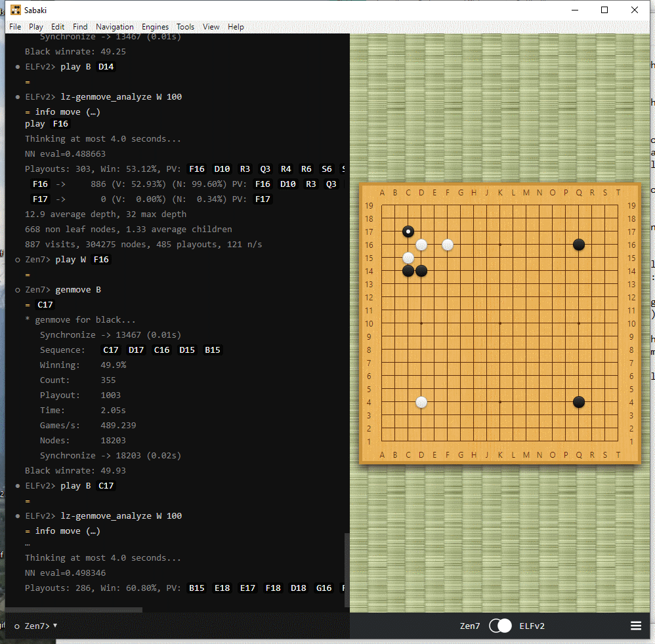Click the black stone at Q4
The width and height of the screenshot is (655, 644).
[x=579, y=402]
